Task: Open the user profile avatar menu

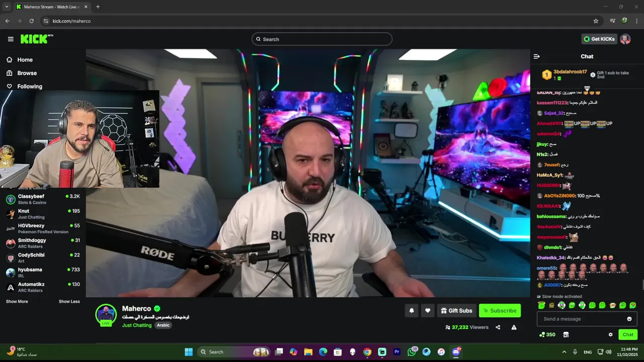Action: 625,39
